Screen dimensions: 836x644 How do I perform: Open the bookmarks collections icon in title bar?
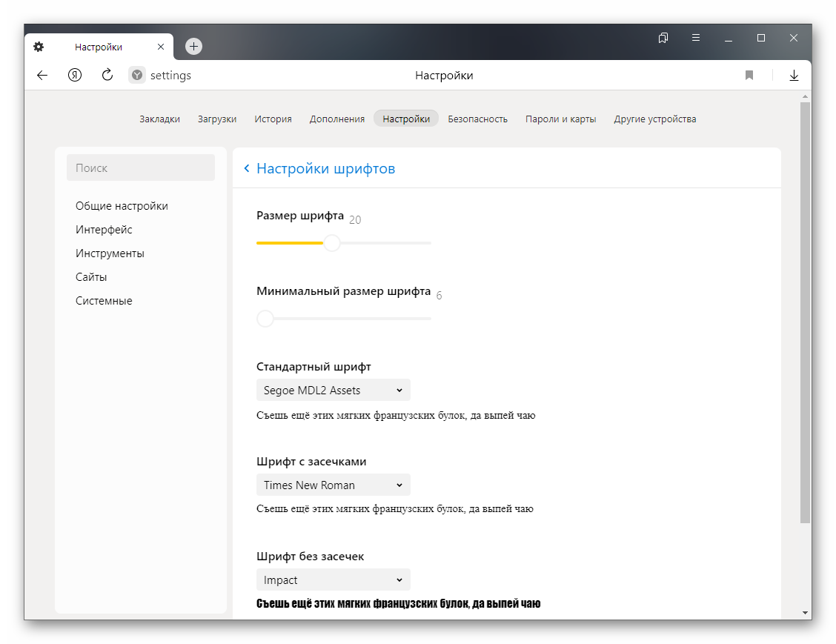tap(663, 38)
